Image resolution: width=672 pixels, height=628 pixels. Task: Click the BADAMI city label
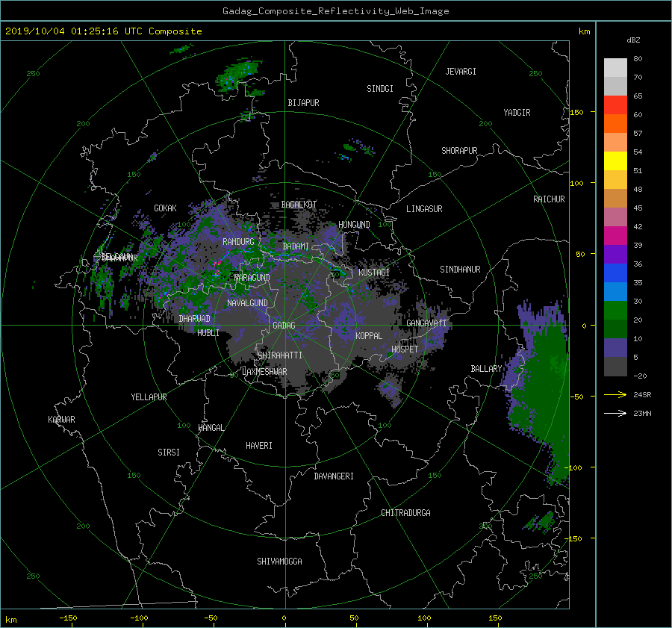pyautogui.click(x=296, y=246)
